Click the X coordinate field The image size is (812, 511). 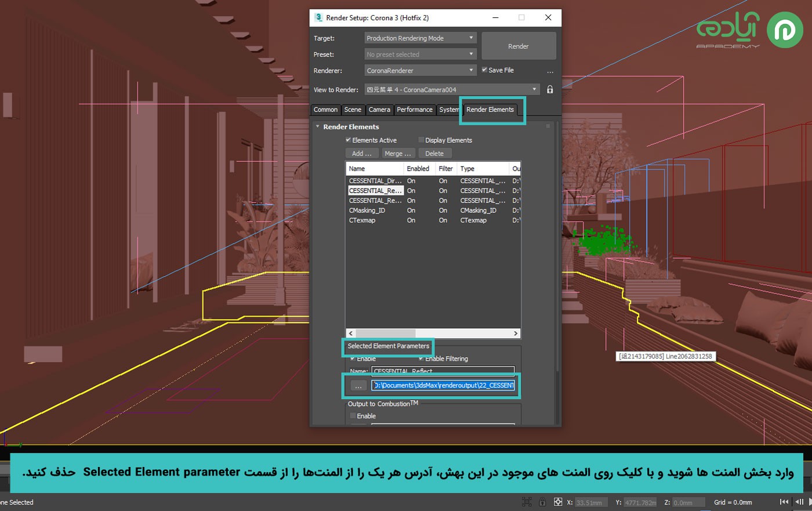click(x=592, y=502)
